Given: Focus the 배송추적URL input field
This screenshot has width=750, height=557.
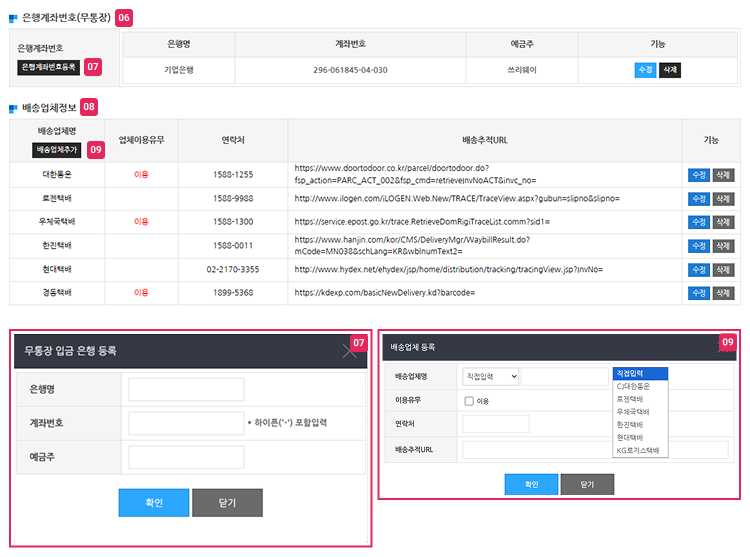Looking at the screenshot, I should tap(595, 450).
